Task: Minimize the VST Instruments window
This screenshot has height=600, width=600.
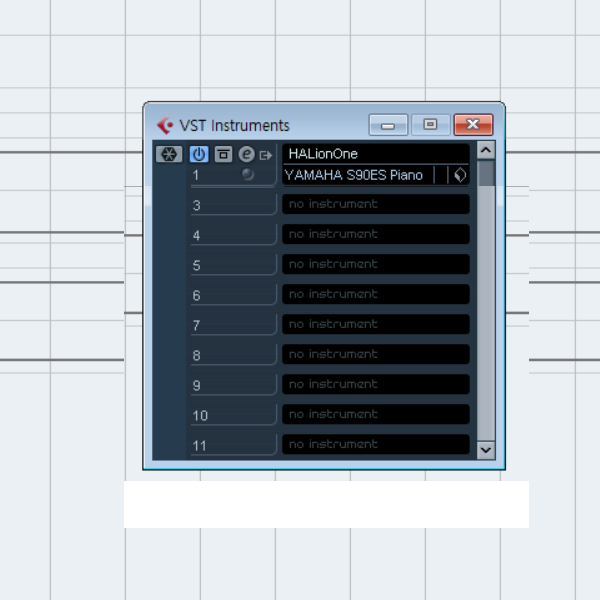Action: pos(388,125)
